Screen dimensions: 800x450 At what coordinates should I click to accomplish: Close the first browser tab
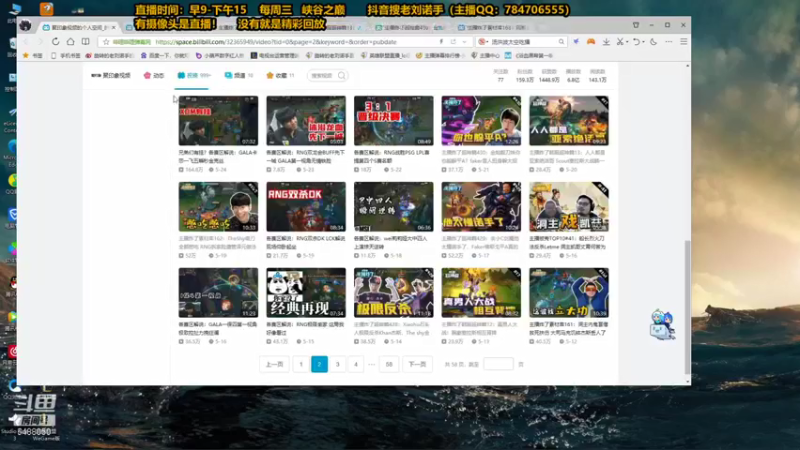113,28
